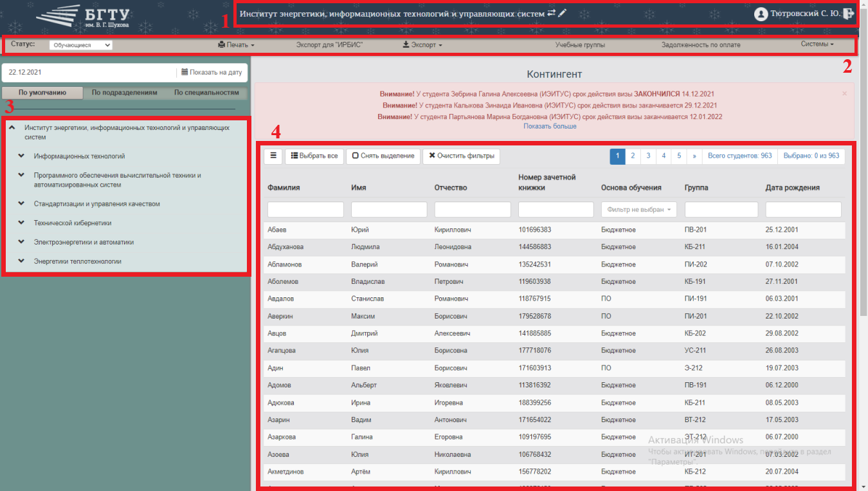Click the date field 22.12.2021

[x=89, y=73]
